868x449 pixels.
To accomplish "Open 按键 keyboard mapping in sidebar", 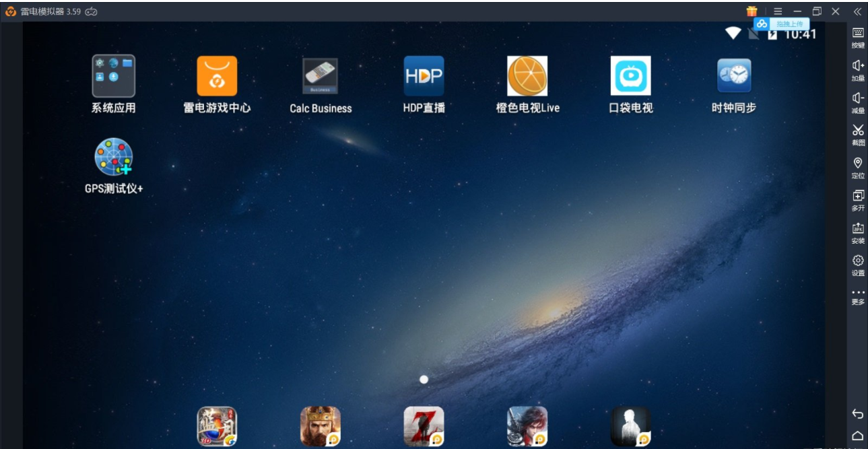I will coord(858,38).
